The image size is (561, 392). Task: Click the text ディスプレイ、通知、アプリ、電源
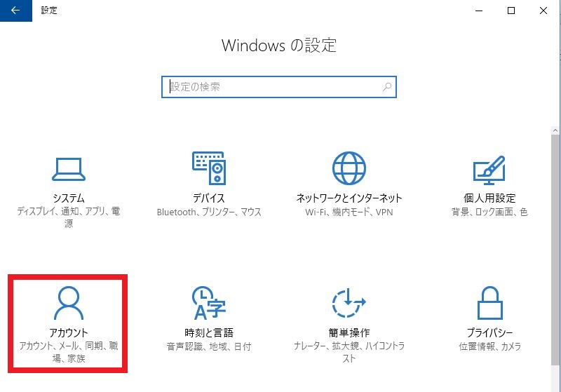tap(68, 217)
